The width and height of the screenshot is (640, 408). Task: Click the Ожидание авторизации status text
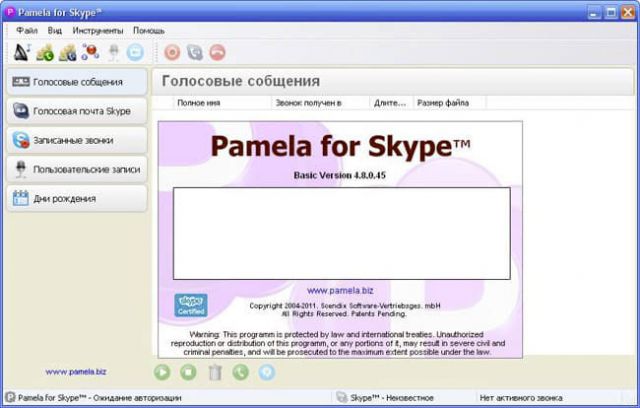click(x=137, y=398)
